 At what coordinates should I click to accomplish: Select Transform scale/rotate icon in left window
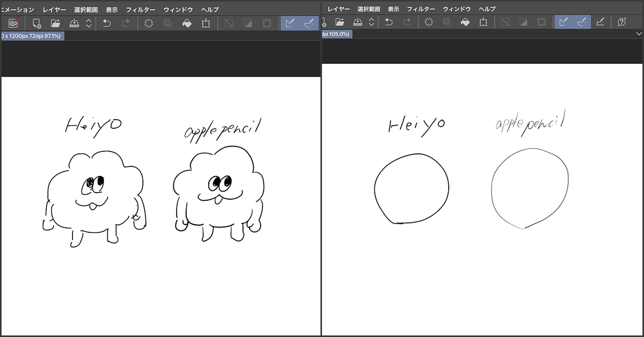click(206, 23)
